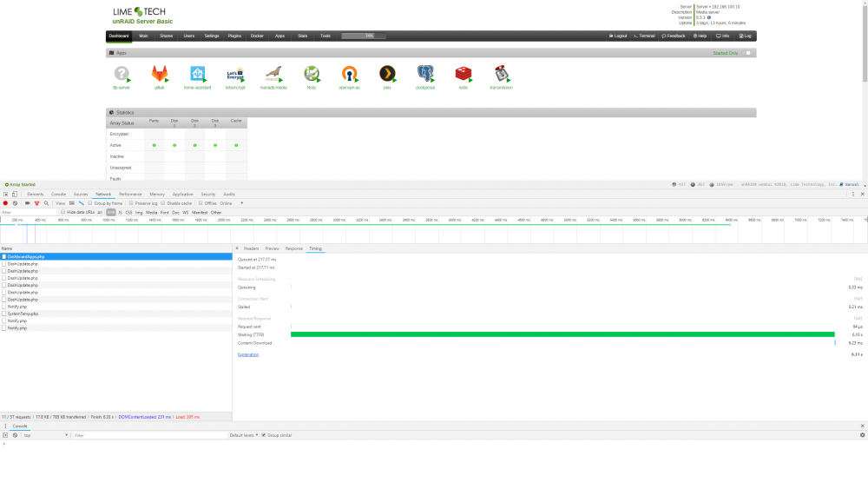Switch to large request rows view icon

(72, 203)
